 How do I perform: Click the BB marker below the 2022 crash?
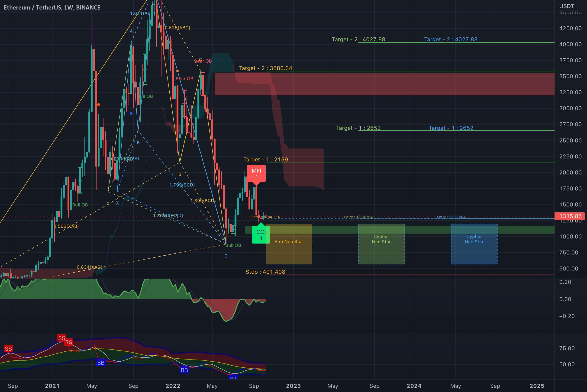184,370
